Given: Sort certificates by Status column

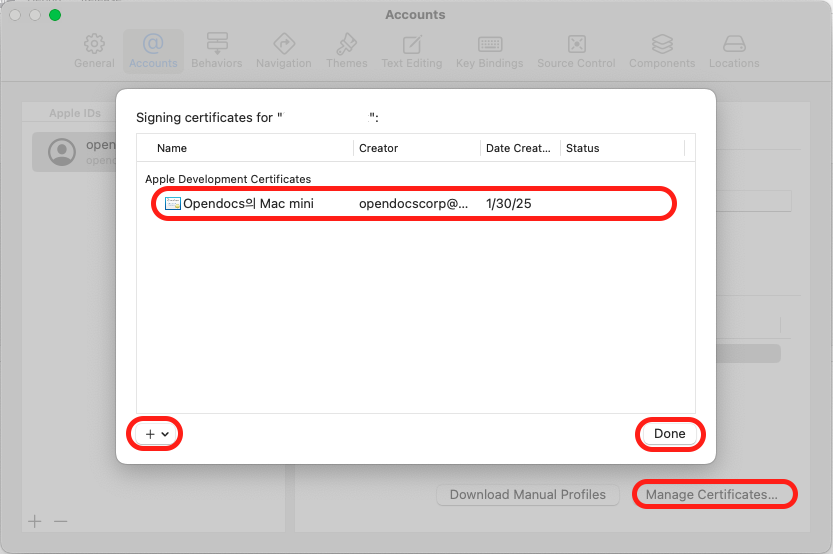Looking at the screenshot, I should pyautogui.click(x=582, y=148).
